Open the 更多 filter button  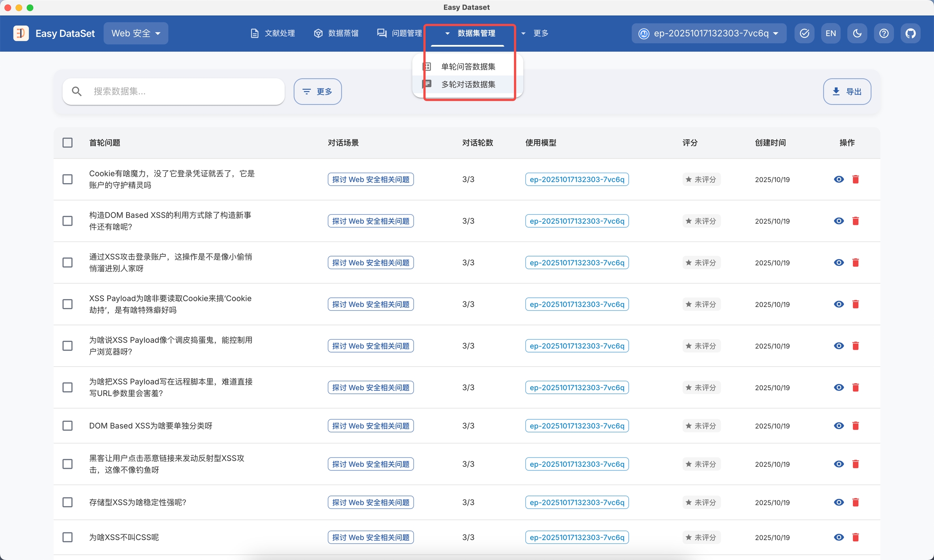coord(317,92)
